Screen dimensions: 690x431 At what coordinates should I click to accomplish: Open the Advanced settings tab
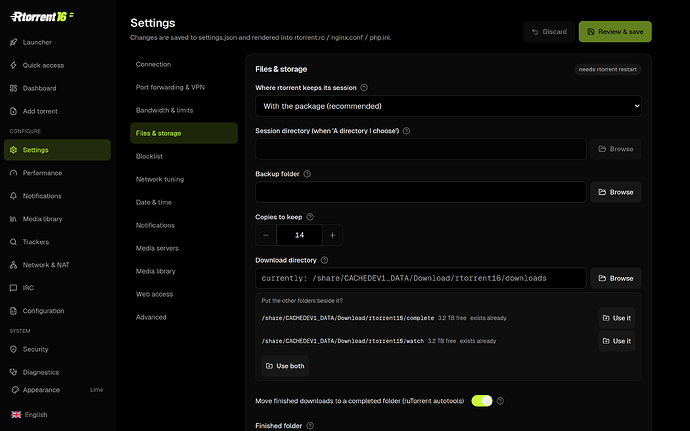coord(184,317)
